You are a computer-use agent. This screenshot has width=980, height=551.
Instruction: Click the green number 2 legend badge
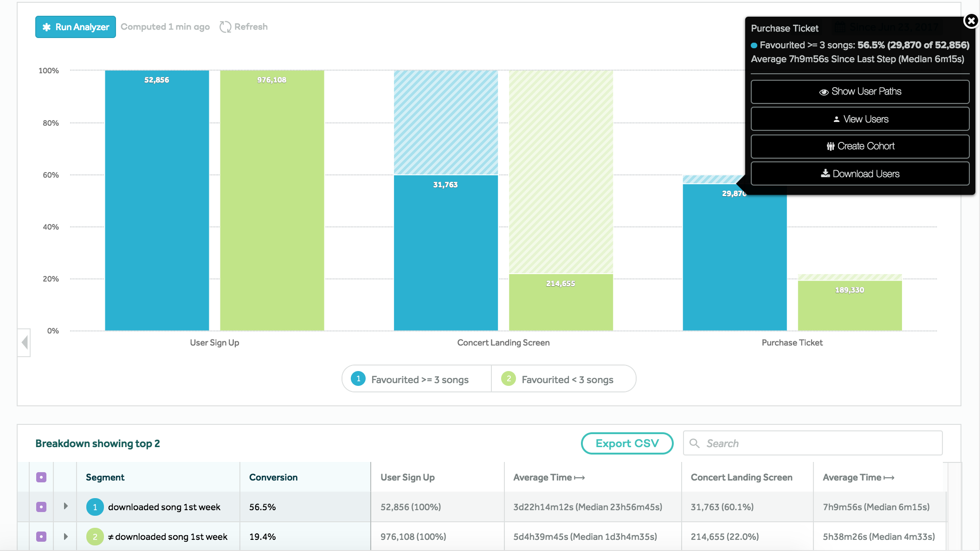pyautogui.click(x=509, y=379)
